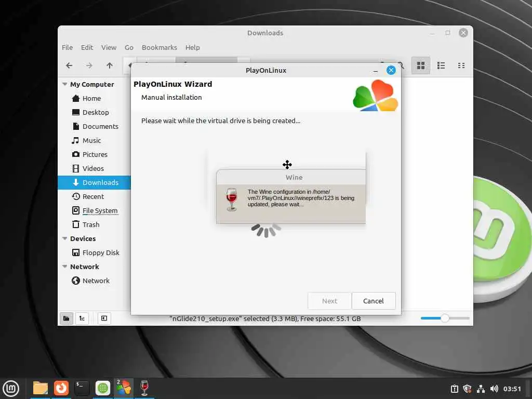Open the View menu
Image resolution: width=532 pixels, height=399 pixels.
pos(109,47)
